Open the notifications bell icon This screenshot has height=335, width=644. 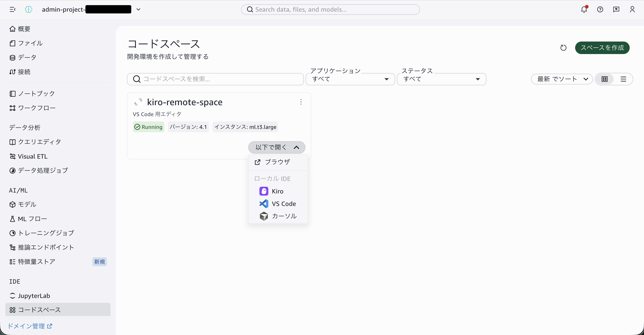tap(584, 9)
